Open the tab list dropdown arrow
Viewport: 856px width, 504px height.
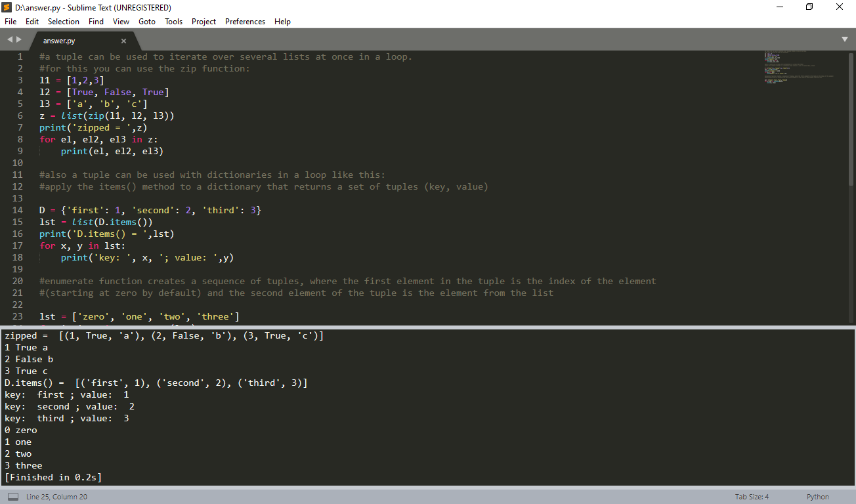click(x=844, y=39)
